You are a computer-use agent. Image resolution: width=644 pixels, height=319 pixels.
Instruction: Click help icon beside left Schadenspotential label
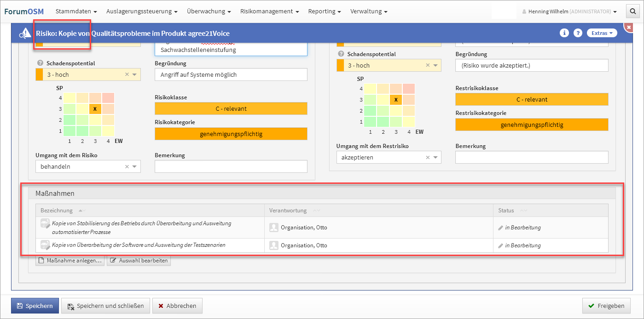pos(40,63)
